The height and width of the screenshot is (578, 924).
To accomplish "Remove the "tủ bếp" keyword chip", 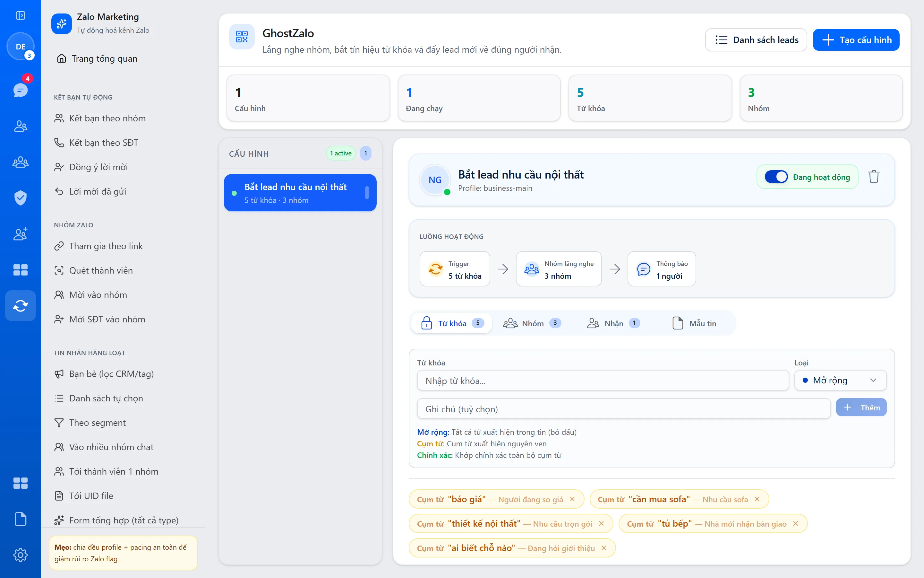I will pyautogui.click(x=796, y=523).
